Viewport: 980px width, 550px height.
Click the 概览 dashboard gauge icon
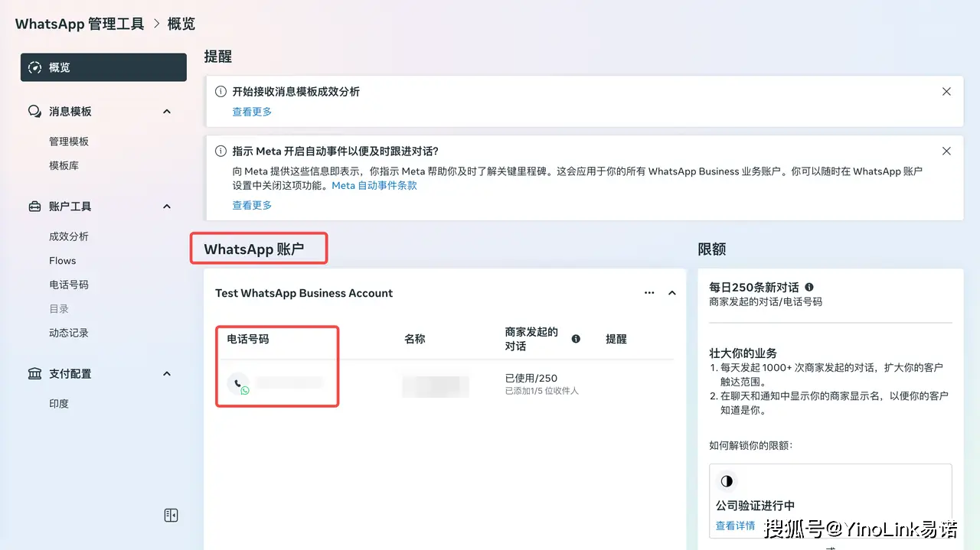pyautogui.click(x=34, y=67)
